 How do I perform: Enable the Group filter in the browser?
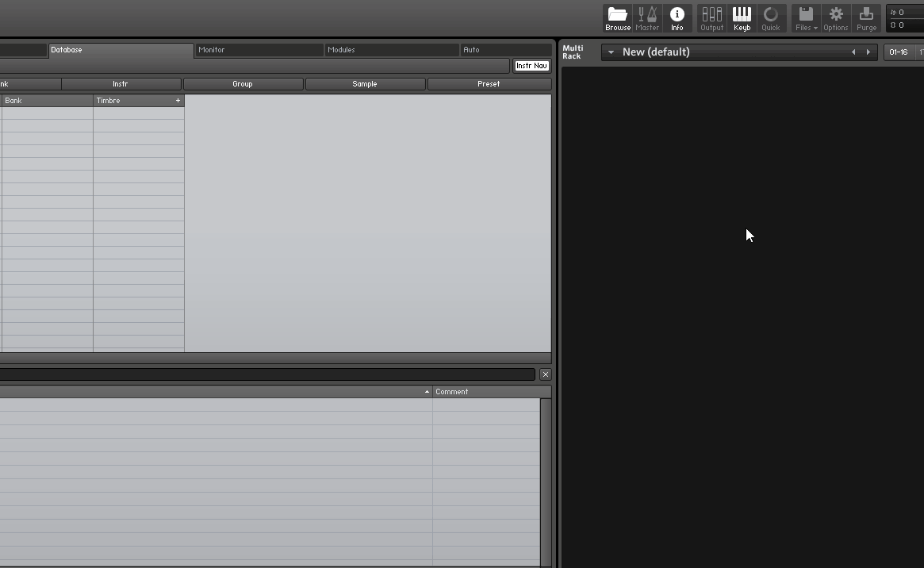[243, 83]
